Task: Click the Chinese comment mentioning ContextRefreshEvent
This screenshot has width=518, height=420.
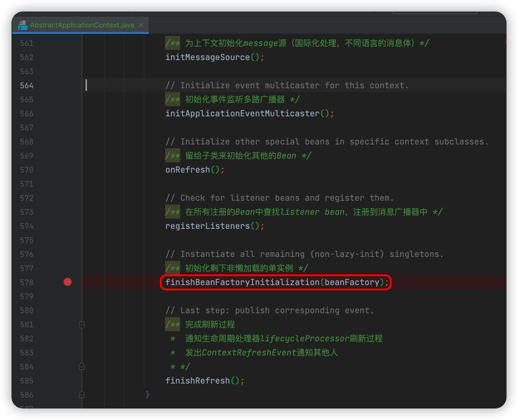Action: click(x=254, y=353)
